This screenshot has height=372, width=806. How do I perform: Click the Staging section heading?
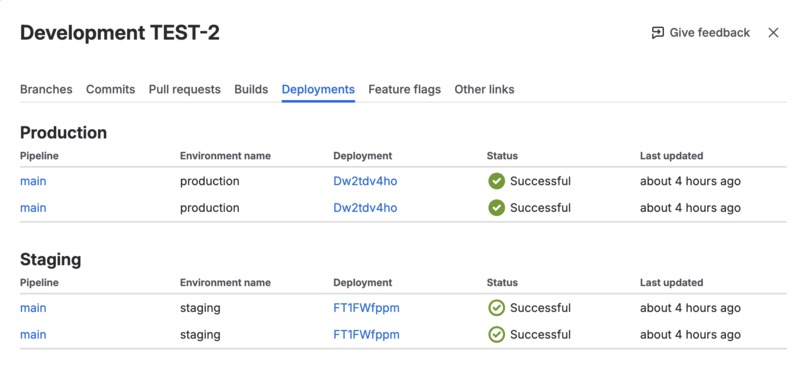[x=50, y=260]
